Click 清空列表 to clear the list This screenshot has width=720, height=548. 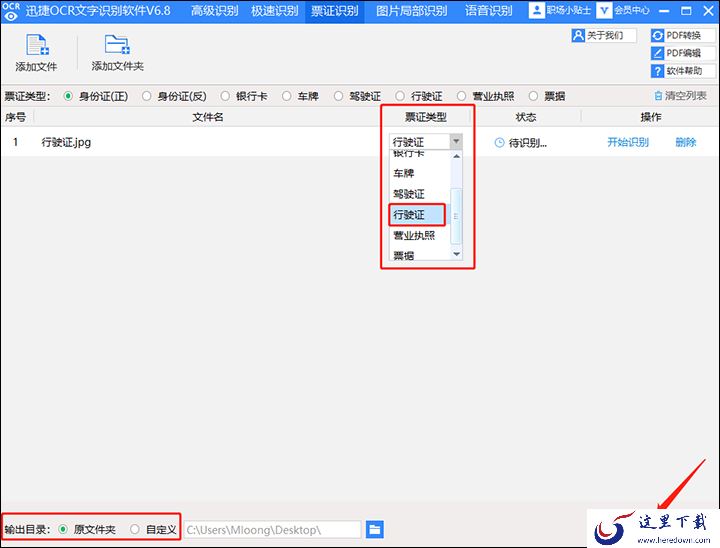click(x=681, y=96)
